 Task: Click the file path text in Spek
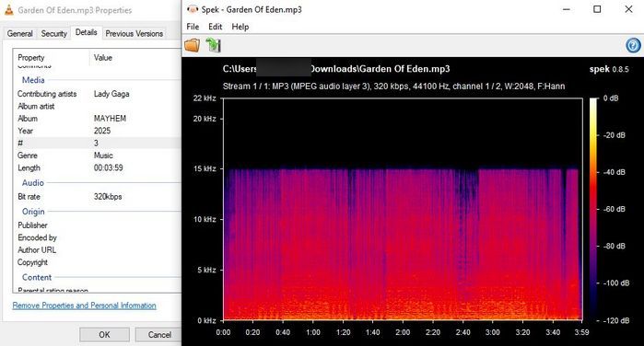336,69
